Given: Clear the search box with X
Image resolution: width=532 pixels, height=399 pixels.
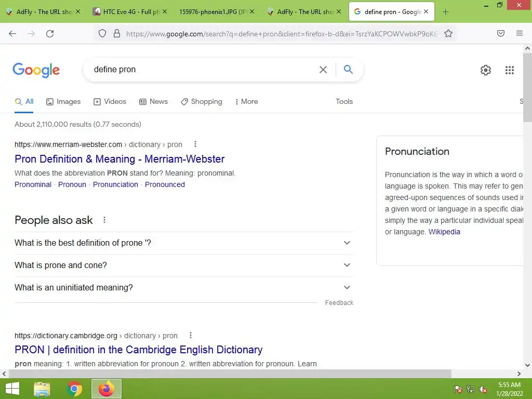Looking at the screenshot, I should pos(323,70).
